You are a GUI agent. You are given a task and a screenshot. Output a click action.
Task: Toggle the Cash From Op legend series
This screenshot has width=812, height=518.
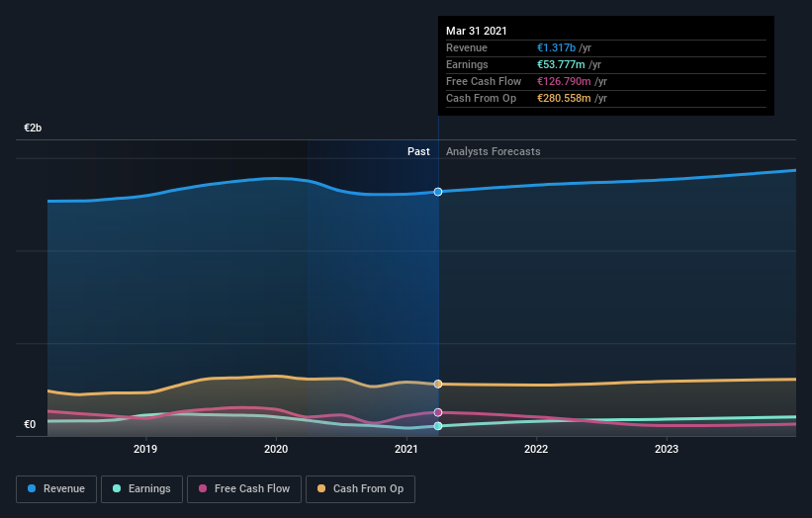pos(360,489)
